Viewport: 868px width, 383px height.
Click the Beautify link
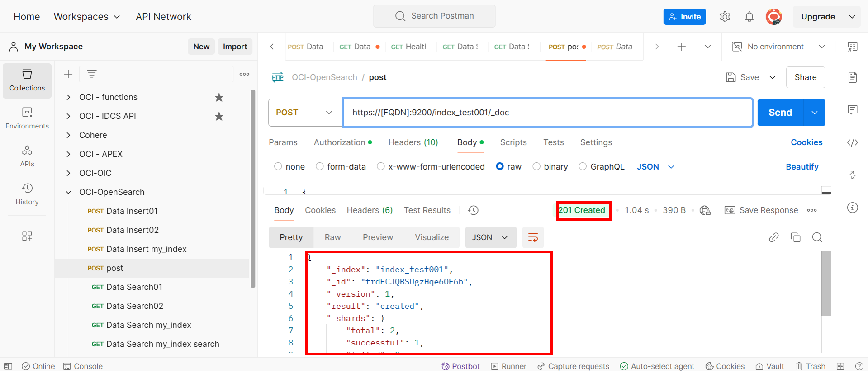pos(802,167)
